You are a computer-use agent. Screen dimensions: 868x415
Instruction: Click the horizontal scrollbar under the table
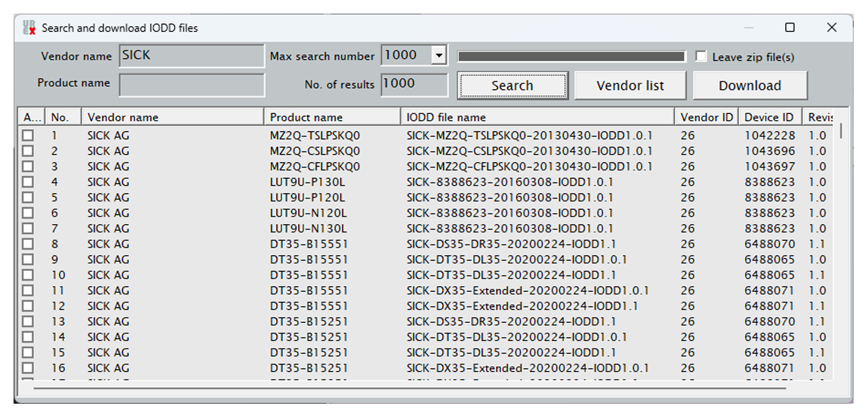(x=410, y=388)
